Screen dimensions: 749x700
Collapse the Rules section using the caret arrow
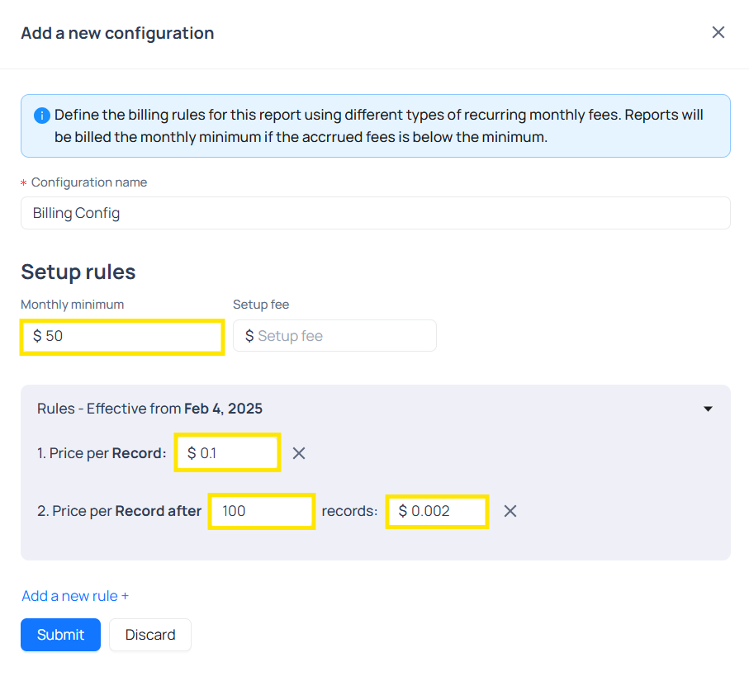(708, 409)
